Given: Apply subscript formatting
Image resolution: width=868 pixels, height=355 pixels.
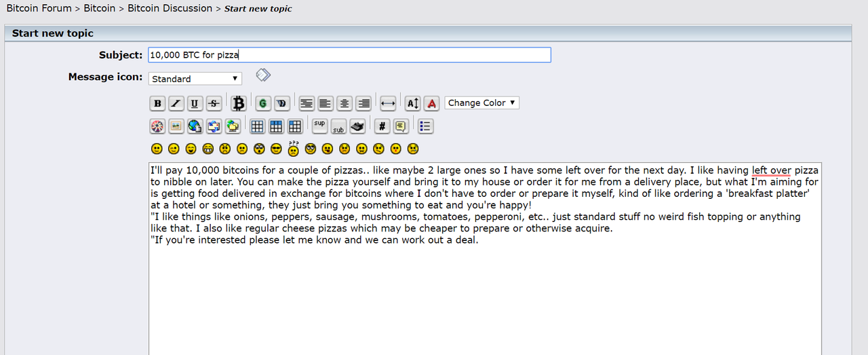Looking at the screenshot, I should pos(338,126).
